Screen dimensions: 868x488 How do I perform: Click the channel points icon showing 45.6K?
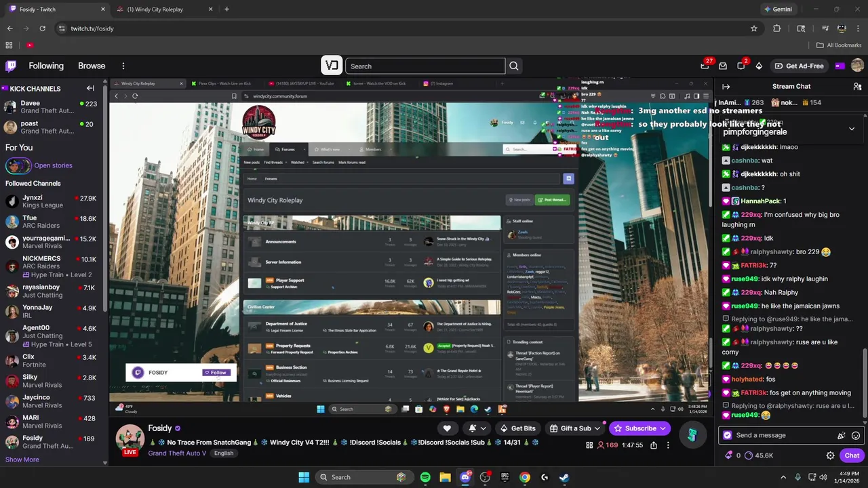(x=749, y=455)
